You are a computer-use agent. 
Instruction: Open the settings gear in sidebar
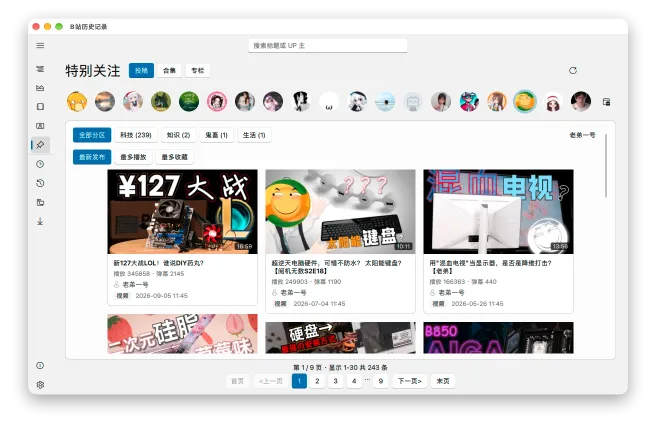pyautogui.click(x=40, y=385)
